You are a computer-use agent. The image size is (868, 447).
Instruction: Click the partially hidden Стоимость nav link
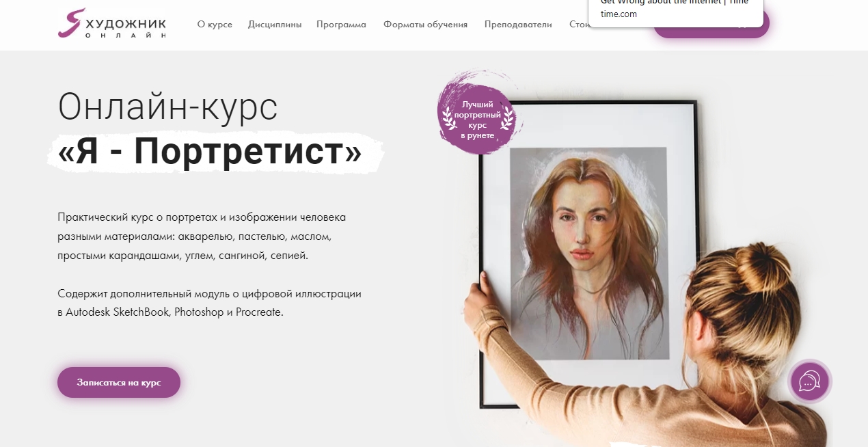579,25
